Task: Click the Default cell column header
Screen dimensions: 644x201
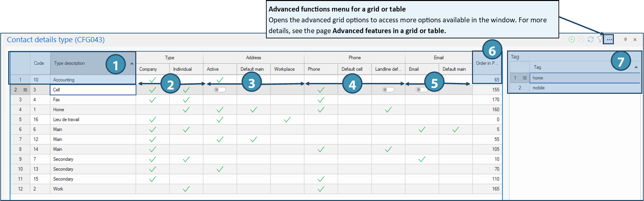Action: [x=354, y=69]
